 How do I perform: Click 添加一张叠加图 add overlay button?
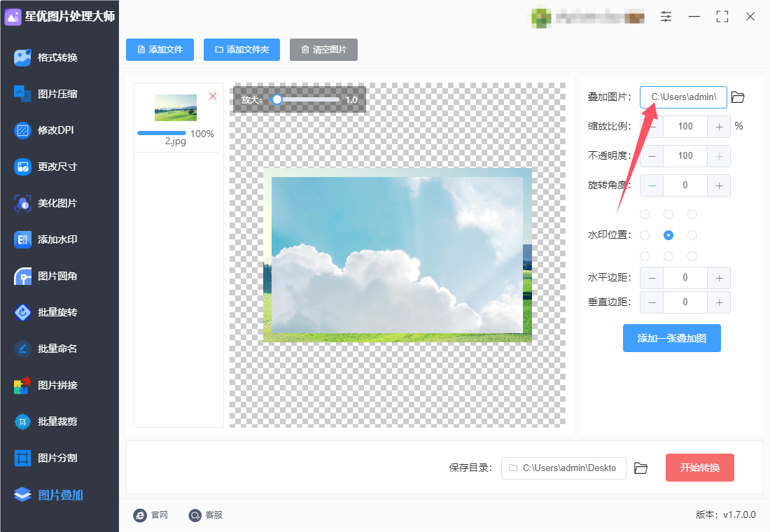click(672, 338)
